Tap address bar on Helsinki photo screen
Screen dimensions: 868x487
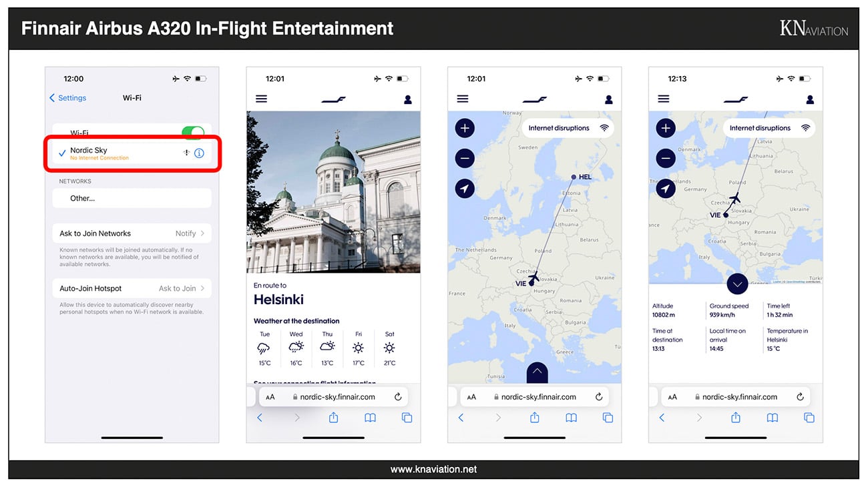(x=333, y=397)
